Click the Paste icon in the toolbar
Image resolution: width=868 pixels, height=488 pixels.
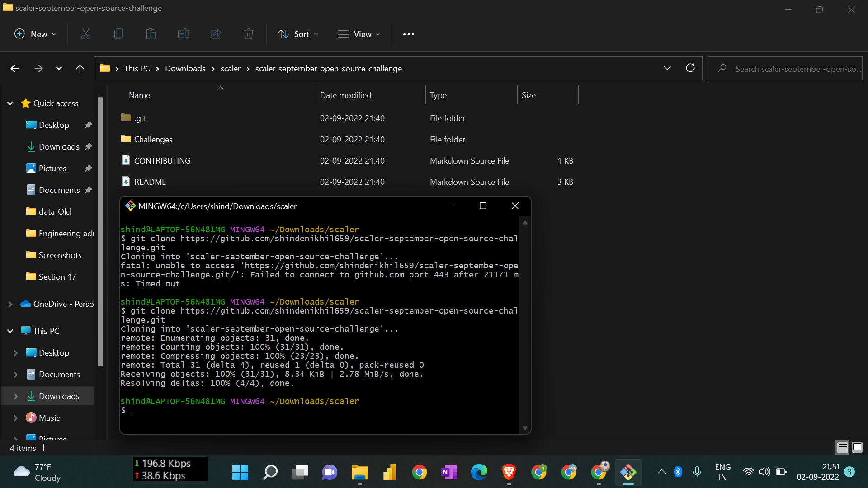[151, 34]
